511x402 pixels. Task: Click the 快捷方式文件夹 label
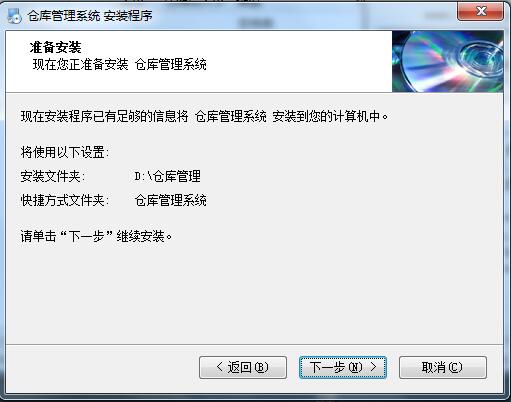tap(65, 200)
